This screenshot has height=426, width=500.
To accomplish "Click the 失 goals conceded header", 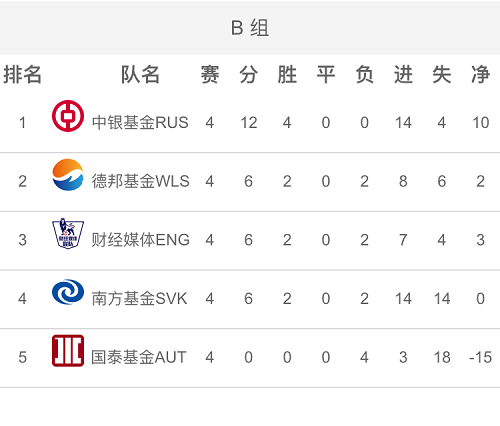I will pyautogui.click(x=442, y=74).
